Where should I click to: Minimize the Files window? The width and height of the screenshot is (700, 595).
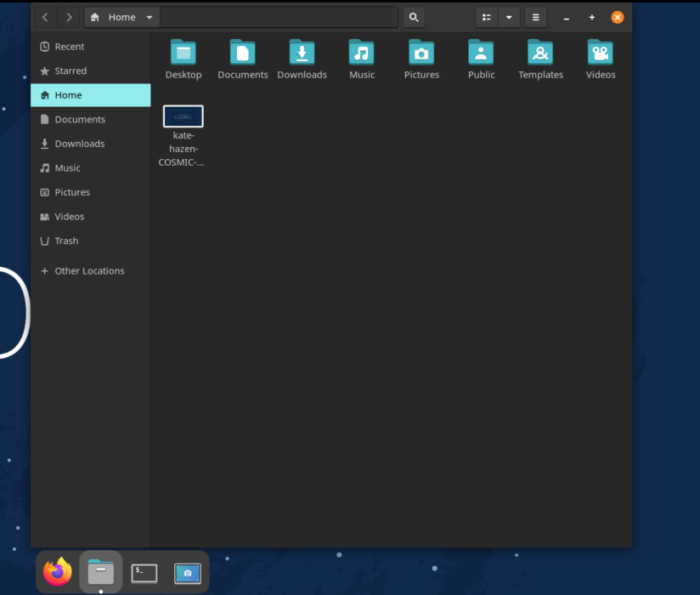pyautogui.click(x=566, y=17)
